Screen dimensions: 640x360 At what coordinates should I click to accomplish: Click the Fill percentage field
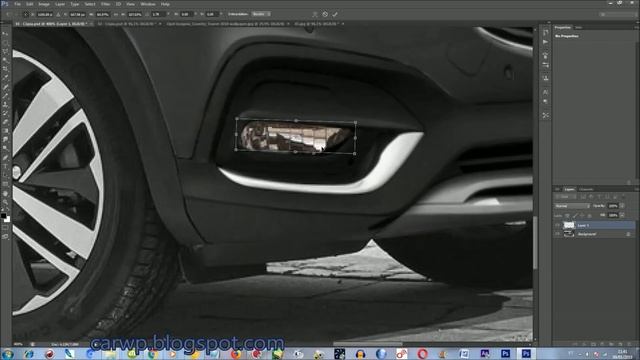[x=613, y=215]
